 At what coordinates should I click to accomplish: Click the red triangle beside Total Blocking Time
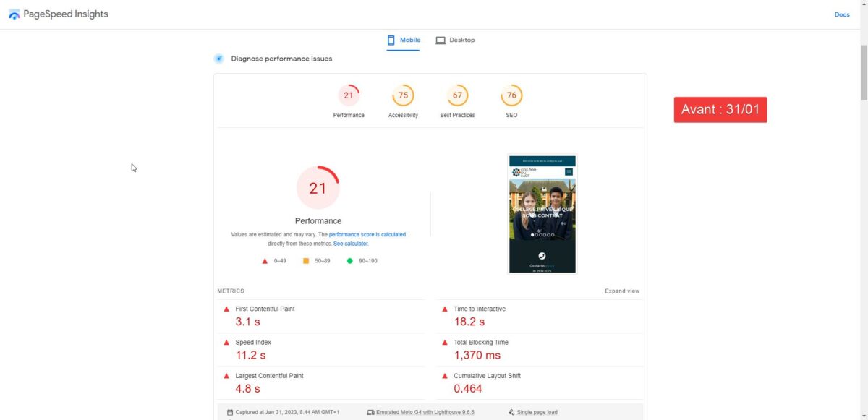[x=445, y=343]
